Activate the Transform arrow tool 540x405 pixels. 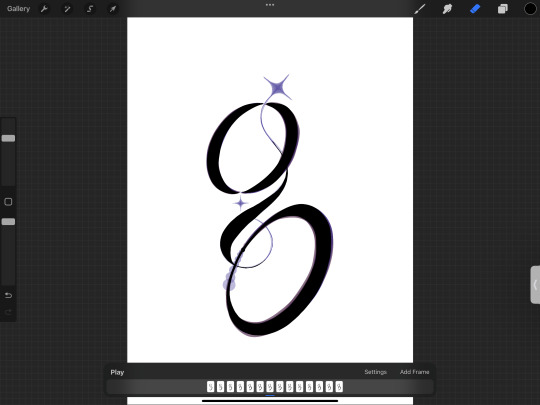113,9
